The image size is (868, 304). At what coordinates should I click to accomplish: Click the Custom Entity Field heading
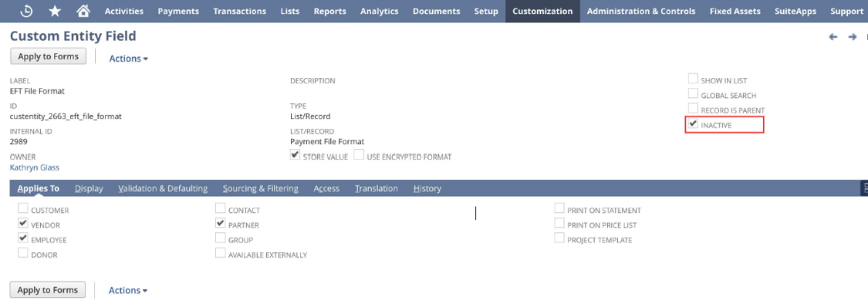73,36
